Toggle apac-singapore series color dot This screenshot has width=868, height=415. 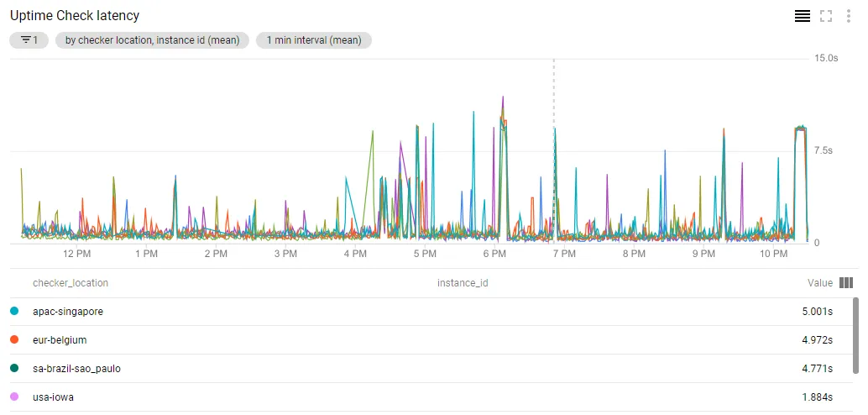click(x=14, y=312)
